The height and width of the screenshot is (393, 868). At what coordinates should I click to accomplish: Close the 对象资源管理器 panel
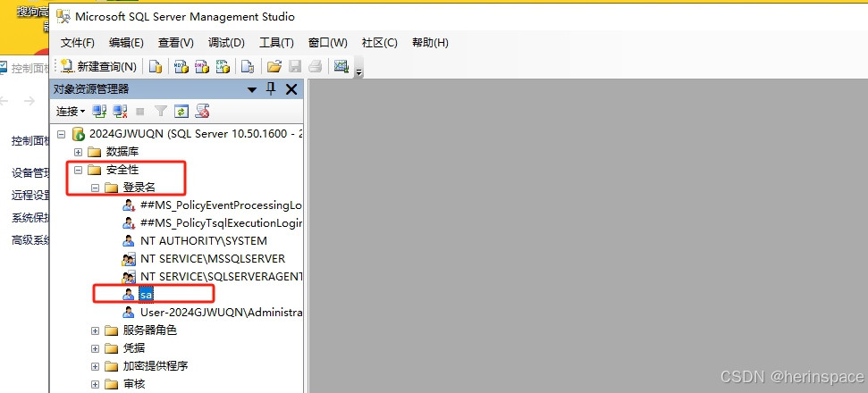click(x=291, y=89)
